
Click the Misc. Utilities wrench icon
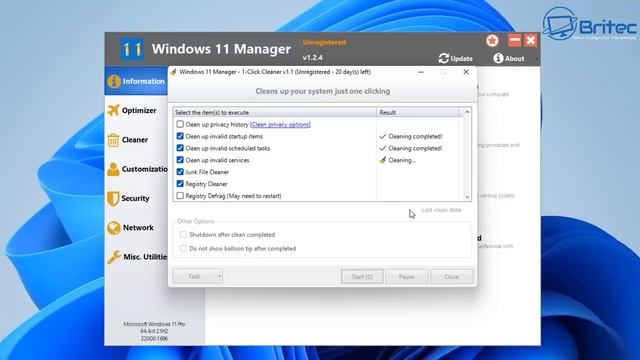click(x=114, y=257)
